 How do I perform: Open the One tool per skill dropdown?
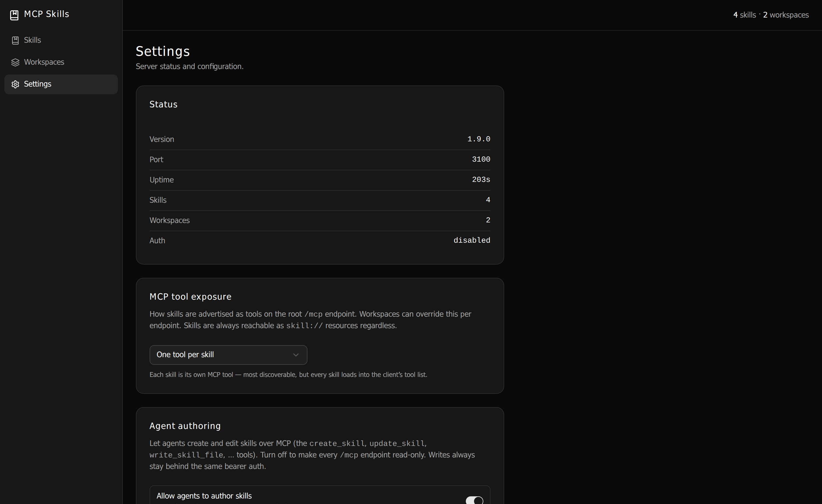click(x=228, y=355)
